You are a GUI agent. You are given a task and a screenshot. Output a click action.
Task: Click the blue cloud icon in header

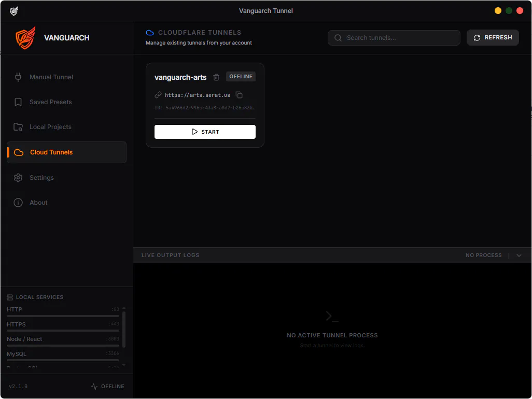tap(150, 33)
